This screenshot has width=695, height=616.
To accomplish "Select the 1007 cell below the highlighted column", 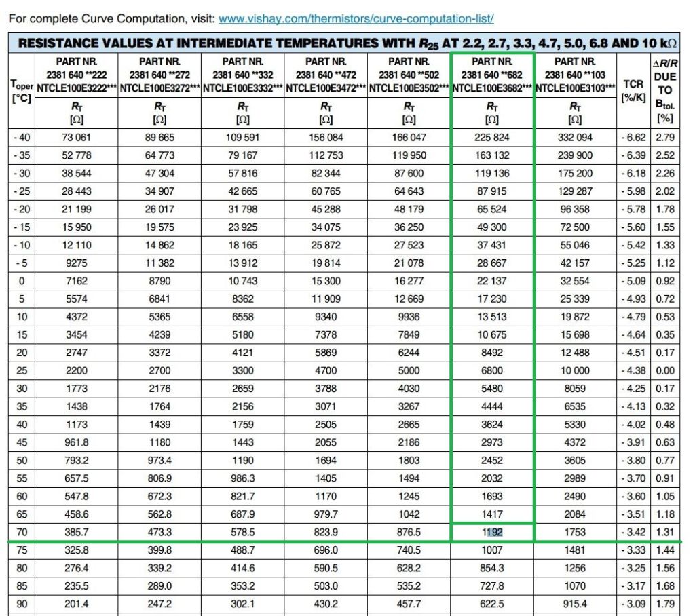I will (x=492, y=550).
